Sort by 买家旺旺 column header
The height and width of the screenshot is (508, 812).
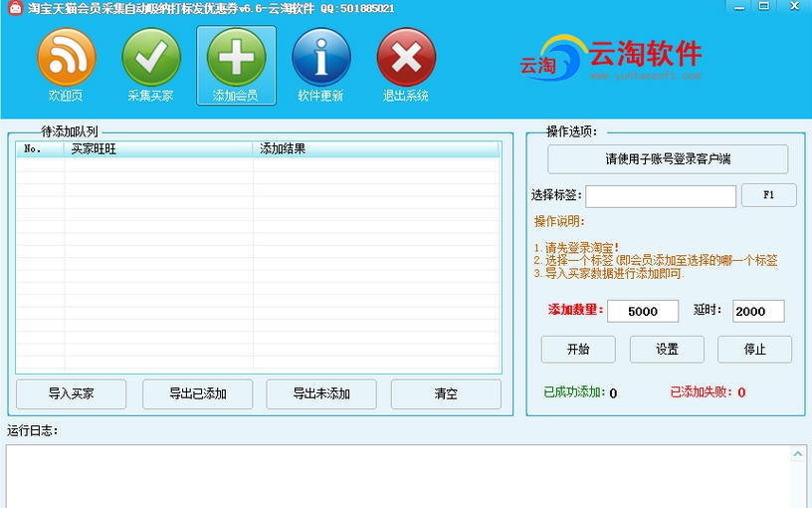pyautogui.click(x=158, y=149)
